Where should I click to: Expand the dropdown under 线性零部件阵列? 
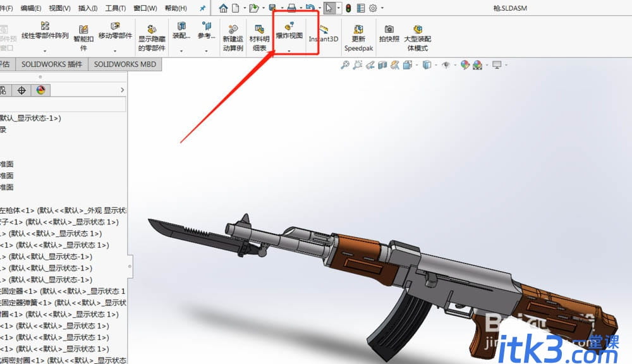pyautogui.click(x=45, y=51)
